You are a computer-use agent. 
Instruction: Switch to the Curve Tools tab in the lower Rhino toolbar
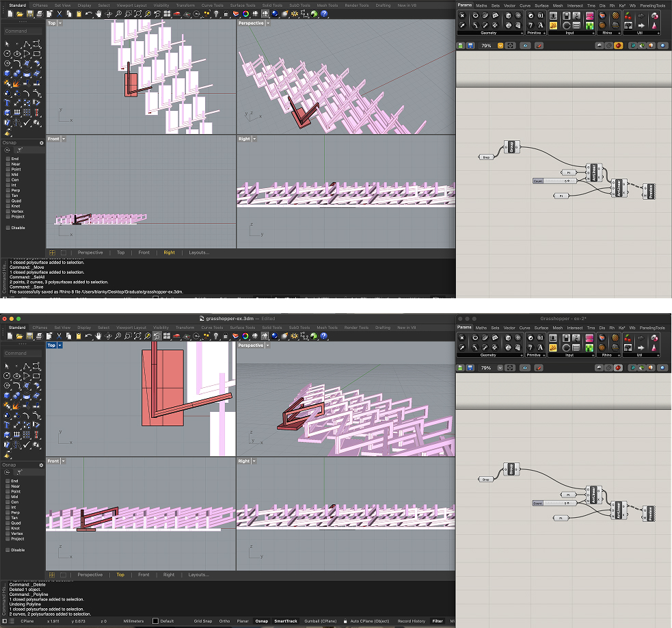(x=212, y=328)
